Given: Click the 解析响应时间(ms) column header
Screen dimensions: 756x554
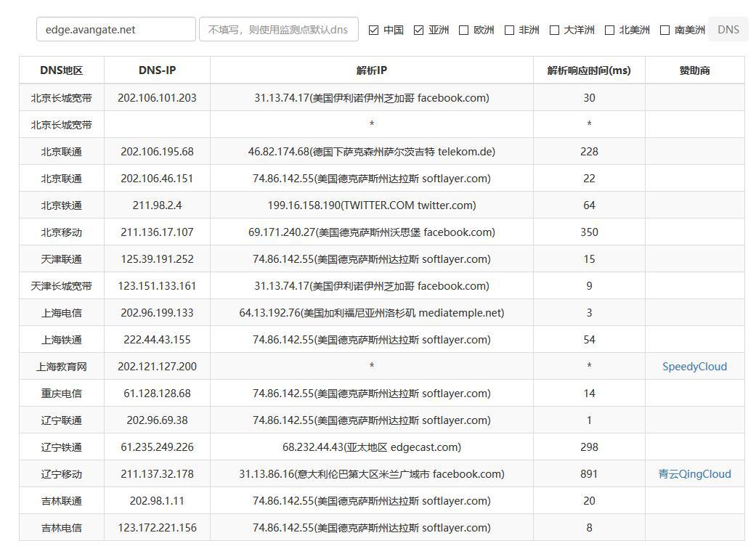Looking at the screenshot, I should click(x=588, y=70).
